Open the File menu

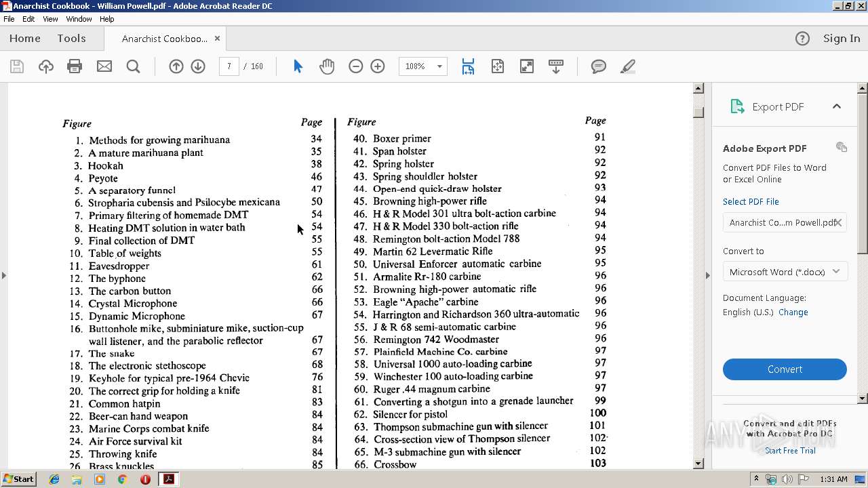9,19
